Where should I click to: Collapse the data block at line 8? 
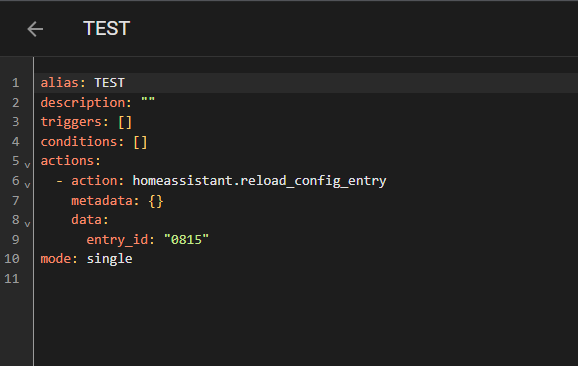pos(27,224)
